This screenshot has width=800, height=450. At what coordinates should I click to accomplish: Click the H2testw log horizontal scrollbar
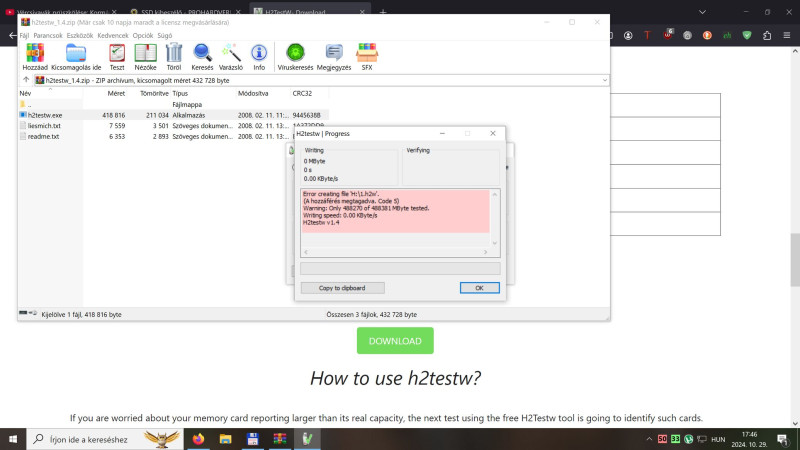396,252
